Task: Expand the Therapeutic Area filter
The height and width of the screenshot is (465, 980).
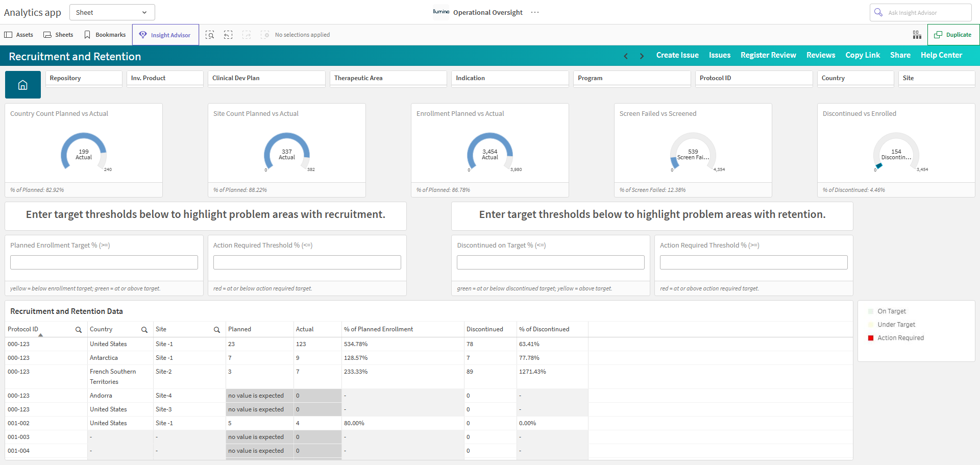Action: (388, 78)
